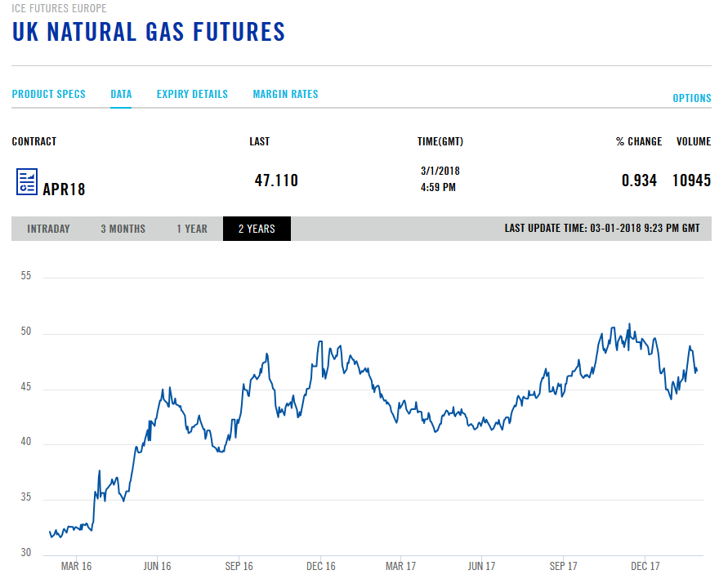728x579 pixels.
Task: Click the Contract column header
Action: tap(33, 141)
